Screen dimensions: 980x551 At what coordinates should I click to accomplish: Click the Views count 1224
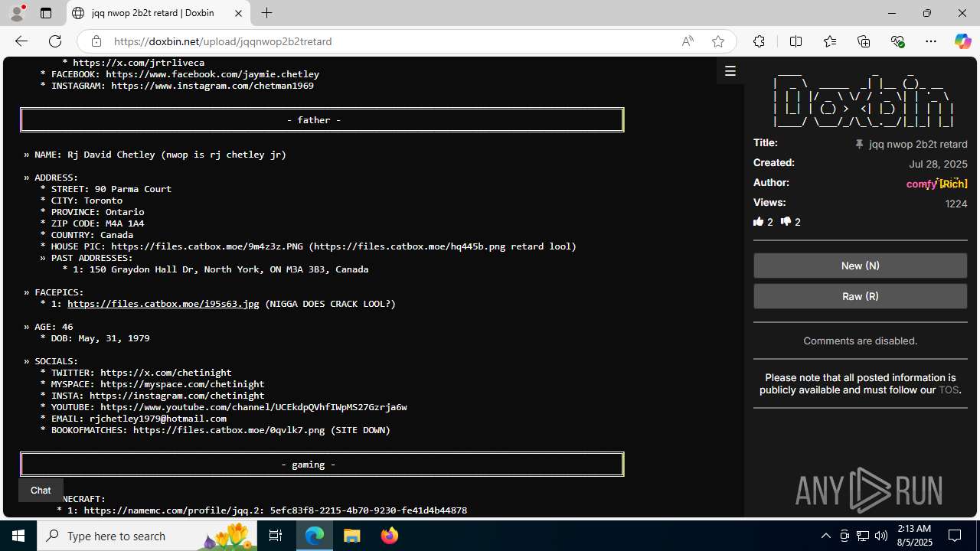coord(956,204)
